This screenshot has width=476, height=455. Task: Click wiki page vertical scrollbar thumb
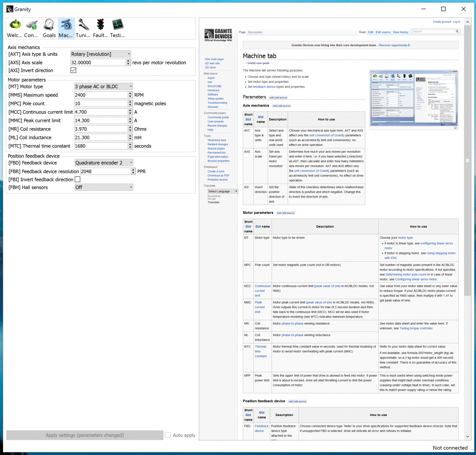coord(467,160)
